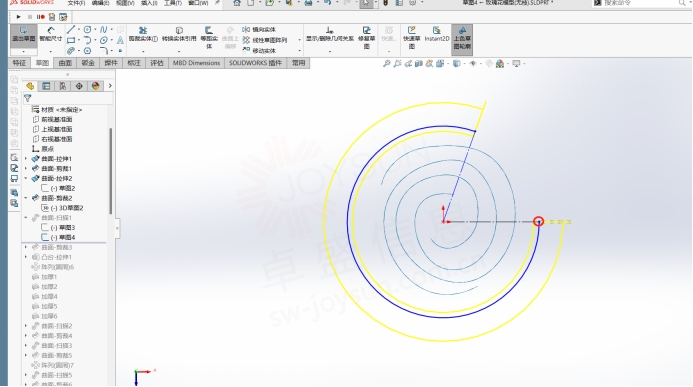Click the Print icon in title toolbar

click(x=308, y=3)
